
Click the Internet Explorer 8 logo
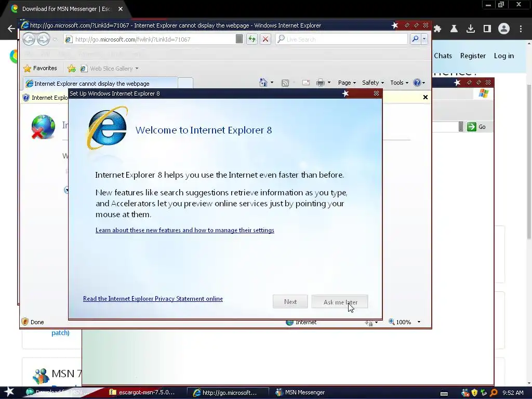click(x=108, y=128)
